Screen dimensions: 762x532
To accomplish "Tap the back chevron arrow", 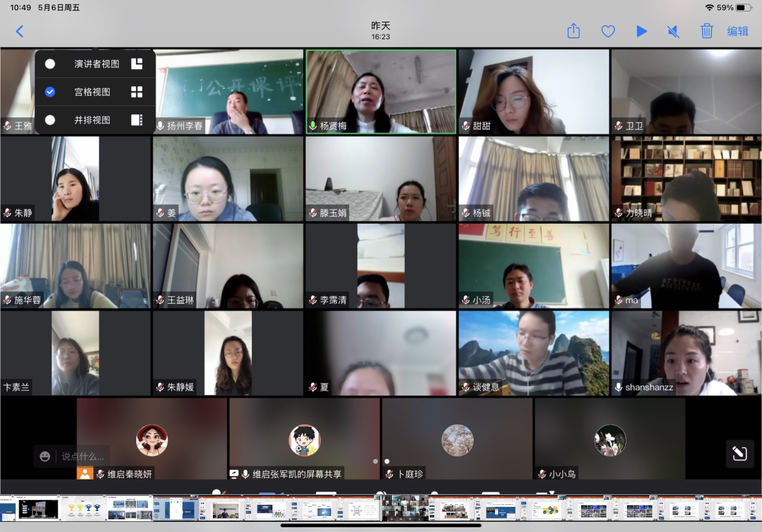I will pos(19,31).
